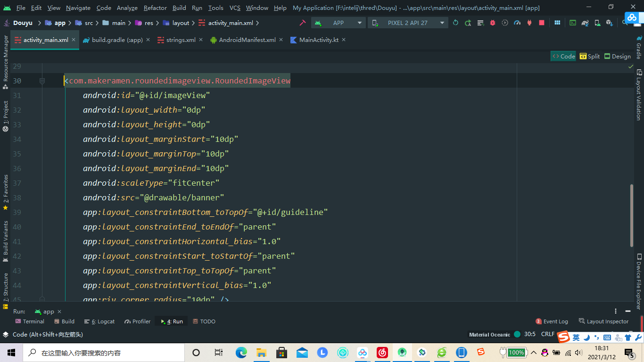Viewport: 644px width, 362px height.
Task: Open the Project tool window
Action: [6, 116]
